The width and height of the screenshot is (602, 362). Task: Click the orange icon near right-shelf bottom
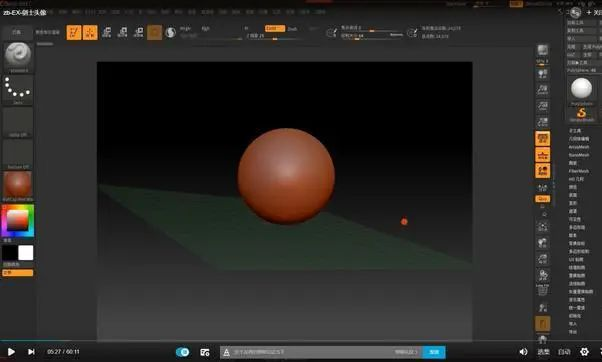(542, 324)
